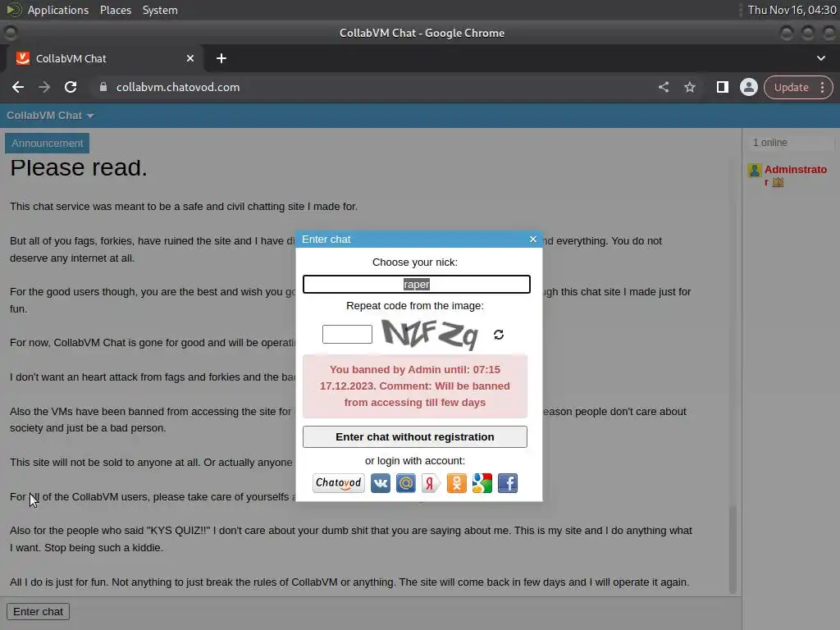Log in with the Facebook icon
This screenshot has width=840, height=630.
click(507, 483)
